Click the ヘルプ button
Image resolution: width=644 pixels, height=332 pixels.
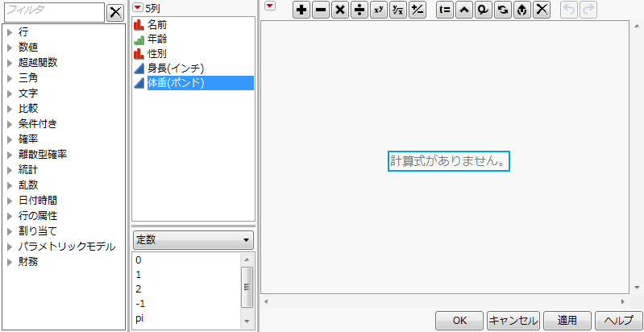(x=620, y=320)
